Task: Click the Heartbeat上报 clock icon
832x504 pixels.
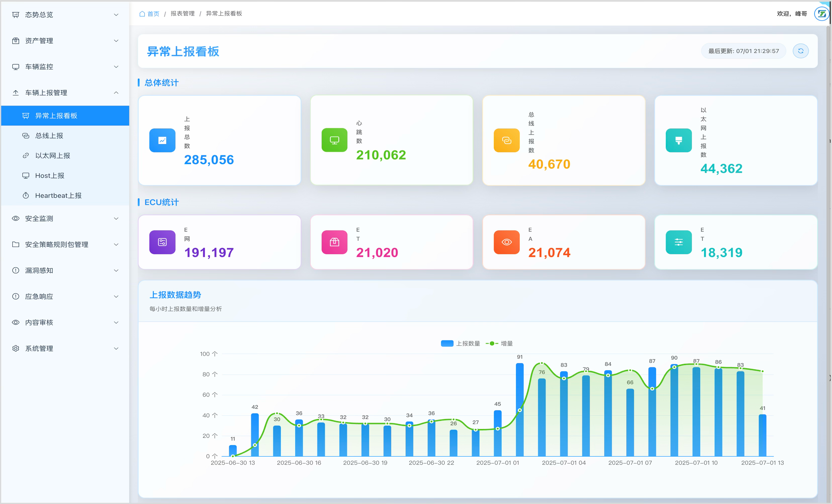Action: click(x=26, y=195)
